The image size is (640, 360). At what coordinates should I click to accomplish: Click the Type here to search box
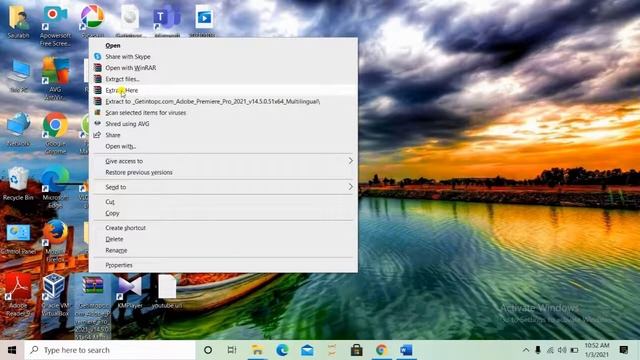point(110,350)
